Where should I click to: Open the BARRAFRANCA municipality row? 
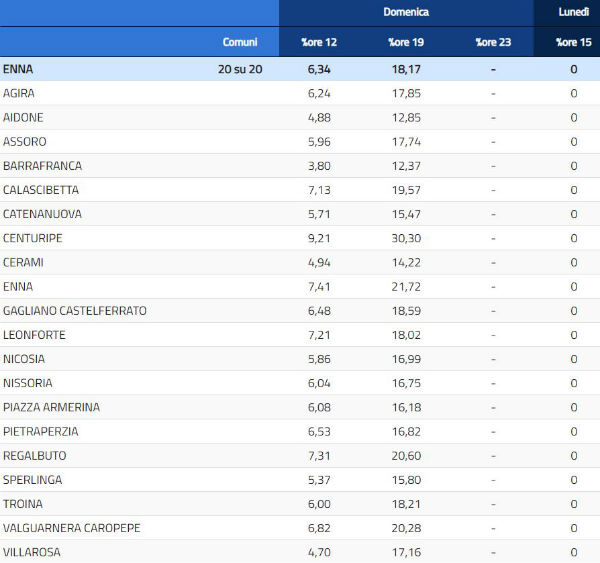tap(300, 166)
